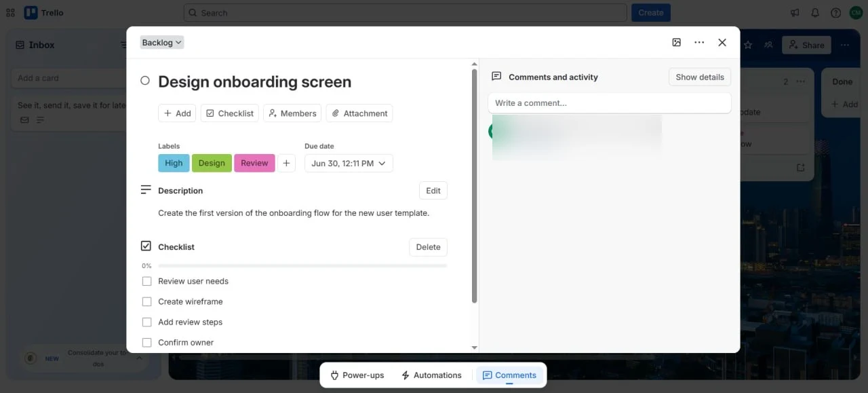Click the checklist progress bar

[x=302, y=266]
